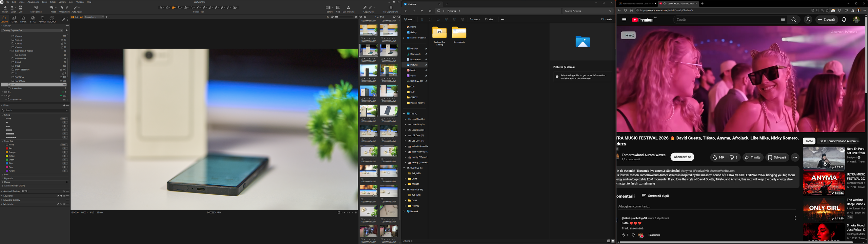Expand the Keyword Library panel
The width and height of the screenshot is (868, 244).
2,200
